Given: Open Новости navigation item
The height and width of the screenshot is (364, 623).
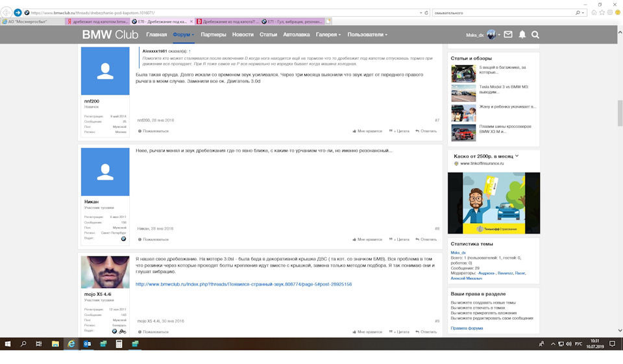Looking at the screenshot, I should (x=243, y=34).
